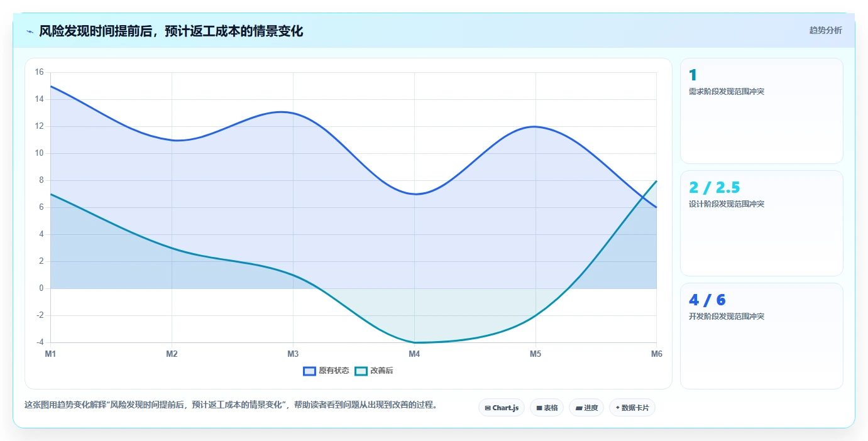Select the 表格 tag
This screenshot has height=441, width=868.
click(547, 408)
